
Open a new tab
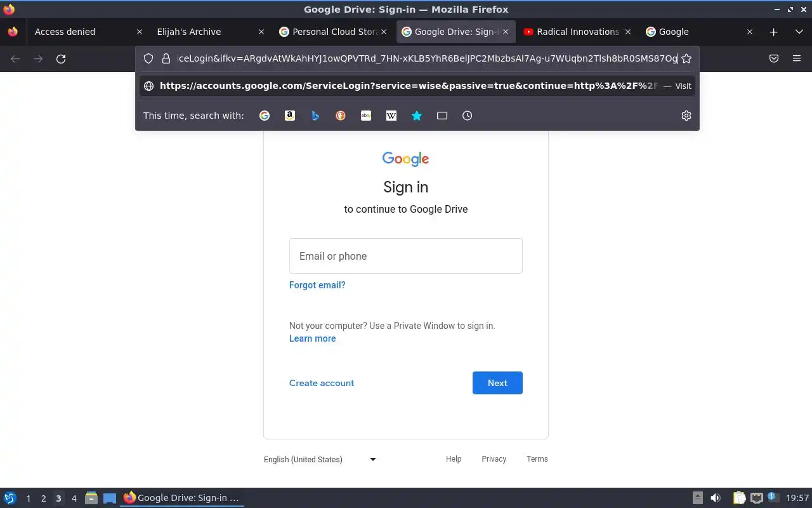(x=773, y=32)
